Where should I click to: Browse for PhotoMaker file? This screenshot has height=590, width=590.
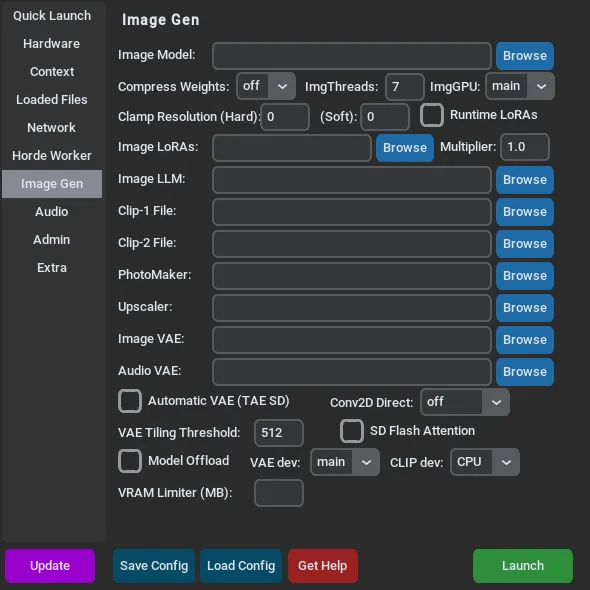click(x=525, y=276)
